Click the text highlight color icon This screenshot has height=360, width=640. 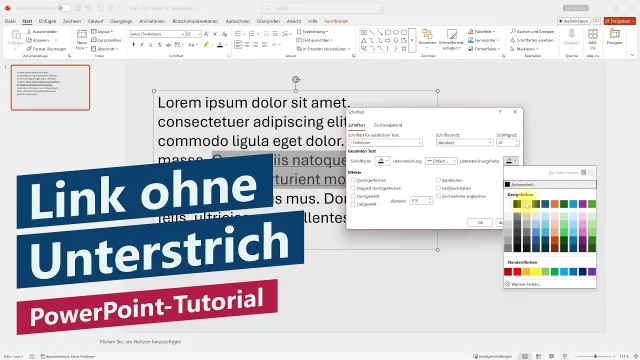pos(207,45)
